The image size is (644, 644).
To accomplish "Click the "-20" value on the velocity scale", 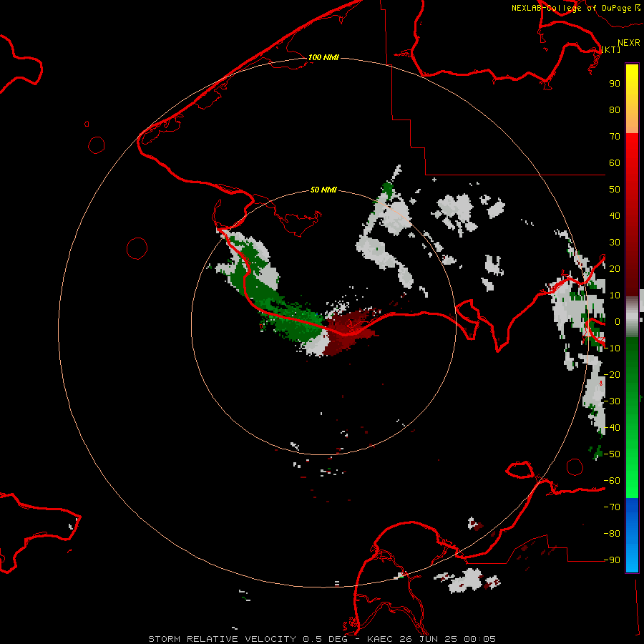I will pos(612,374).
